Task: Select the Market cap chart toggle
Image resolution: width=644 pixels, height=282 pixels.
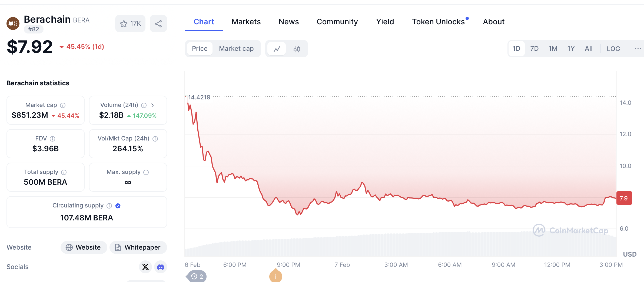Action: pyautogui.click(x=236, y=49)
